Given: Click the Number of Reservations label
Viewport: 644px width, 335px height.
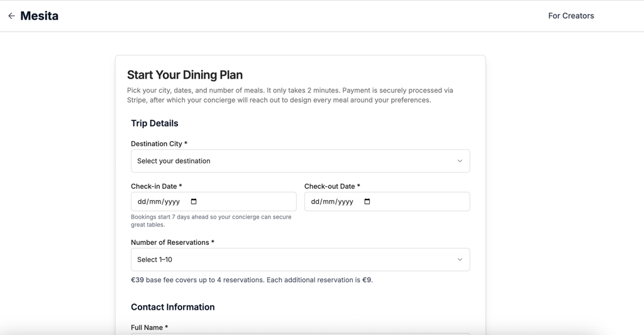Looking at the screenshot, I should (x=172, y=242).
